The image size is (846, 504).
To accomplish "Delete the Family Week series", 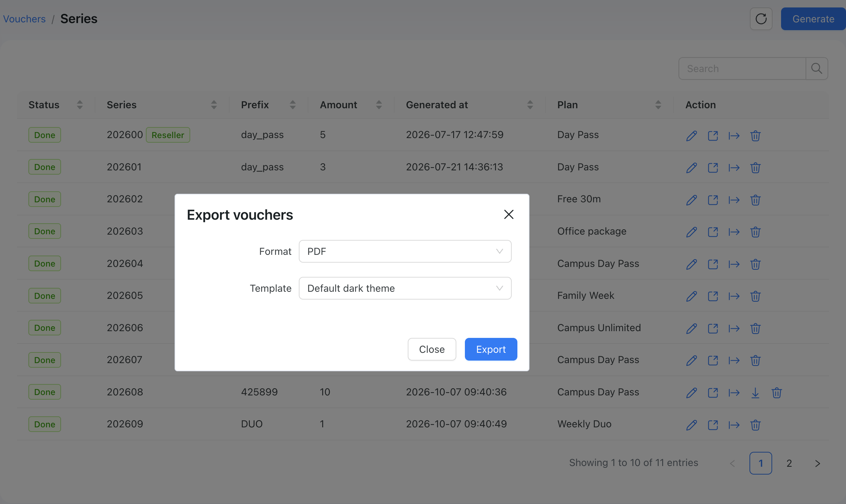I will point(756,296).
